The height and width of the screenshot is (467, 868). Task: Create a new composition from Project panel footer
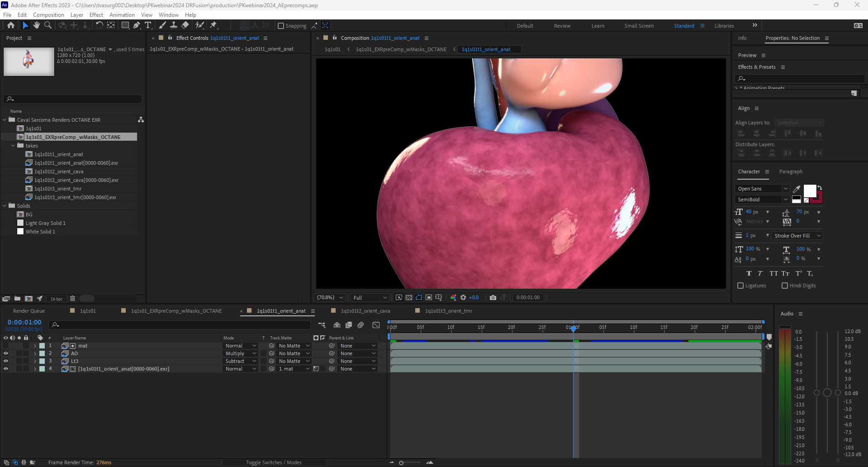pos(28,299)
